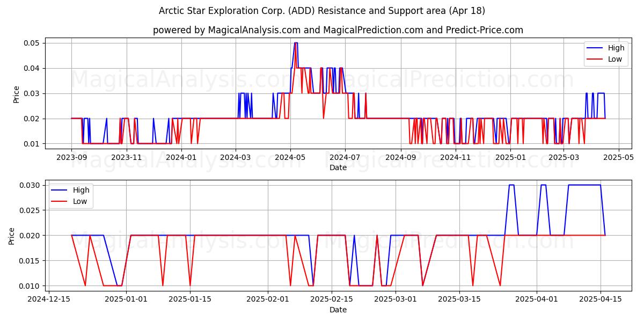Click the 2025-03-01 x-axis tick label
The height and width of the screenshot is (322, 644).
pyautogui.click(x=396, y=299)
